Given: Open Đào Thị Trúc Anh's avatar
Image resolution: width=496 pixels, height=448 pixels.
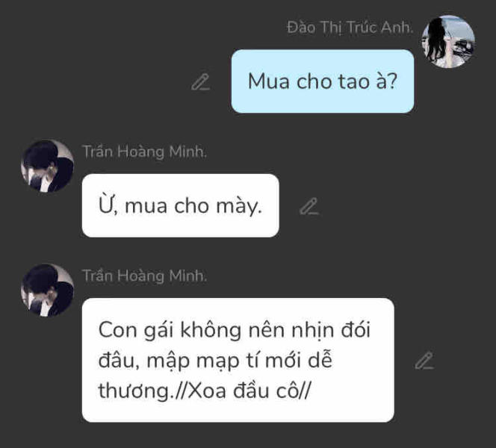Looking at the screenshot, I should tap(448, 41).
